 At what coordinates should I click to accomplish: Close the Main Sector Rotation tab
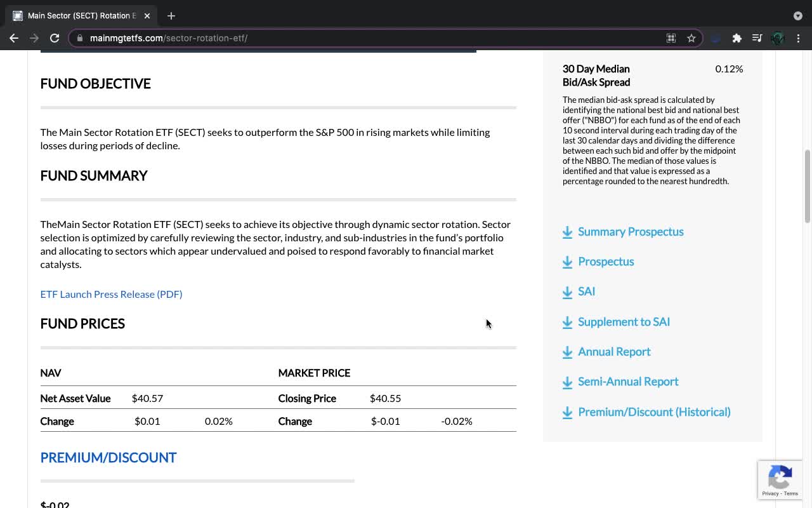(147, 15)
